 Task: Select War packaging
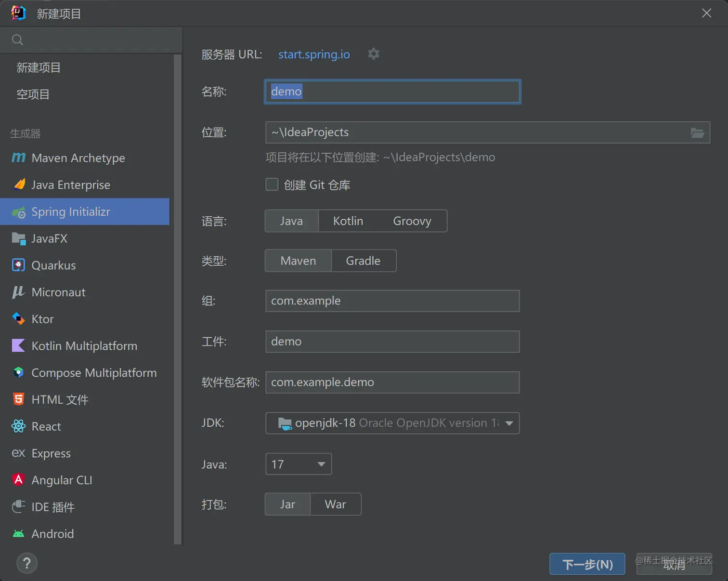(336, 504)
